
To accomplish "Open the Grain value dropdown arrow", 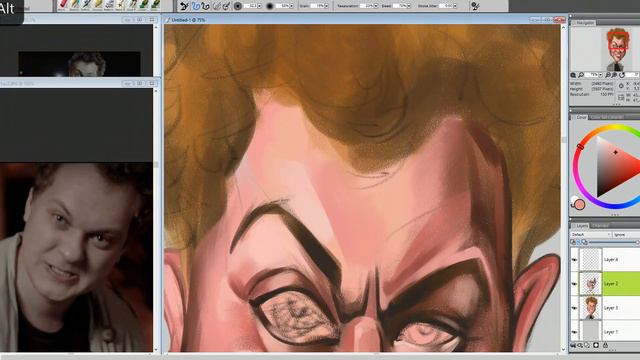I will (326, 6).
